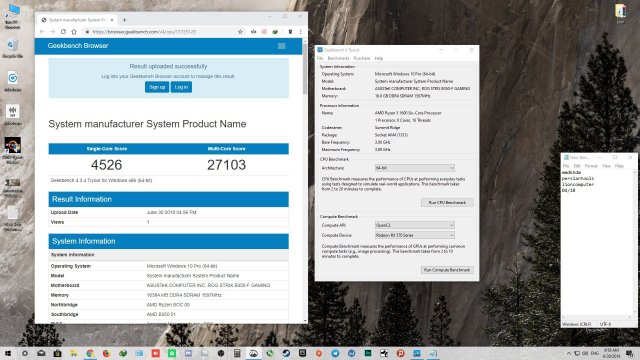This screenshot has width=640, height=360.
Task: Open the Mail taskbar icon
Action: click(41, 353)
